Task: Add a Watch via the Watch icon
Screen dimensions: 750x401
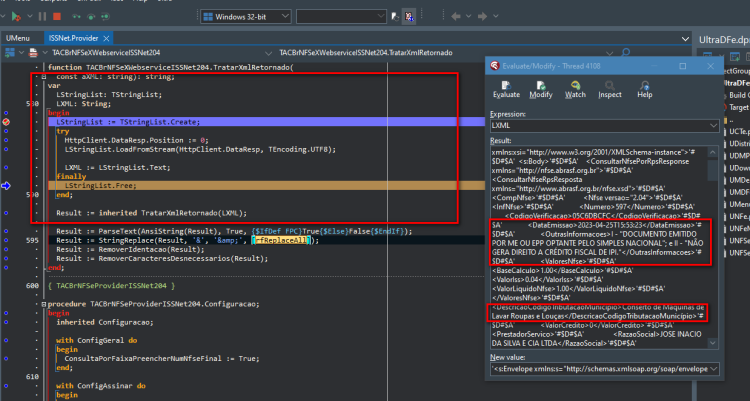Action: click(575, 89)
